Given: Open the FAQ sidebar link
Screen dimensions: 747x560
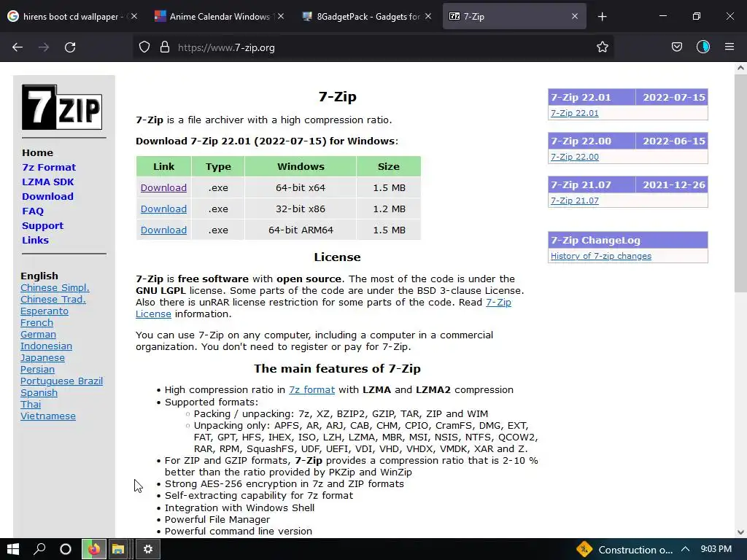Looking at the screenshot, I should tap(33, 211).
